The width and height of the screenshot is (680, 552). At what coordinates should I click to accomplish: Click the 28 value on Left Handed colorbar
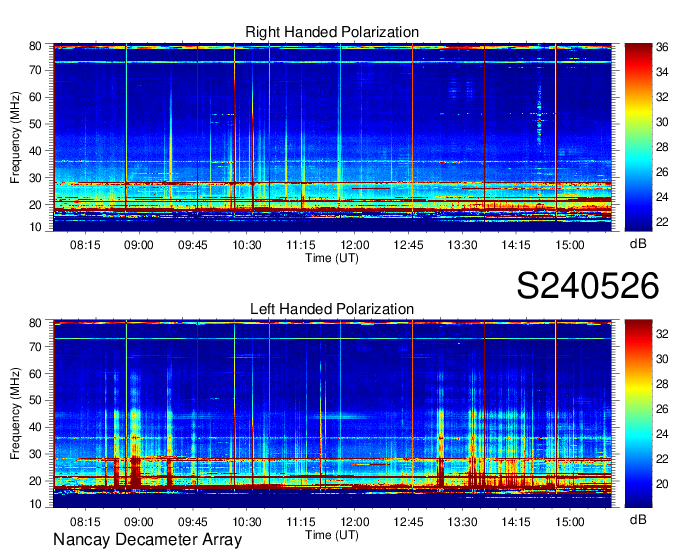pos(662,384)
